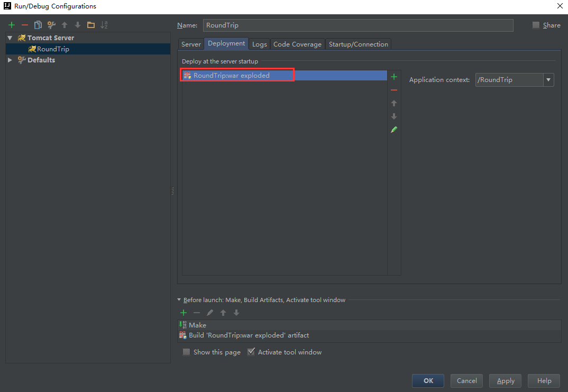The height and width of the screenshot is (392, 568).
Task: Open the Logs tab
Action: click(259, 44)
